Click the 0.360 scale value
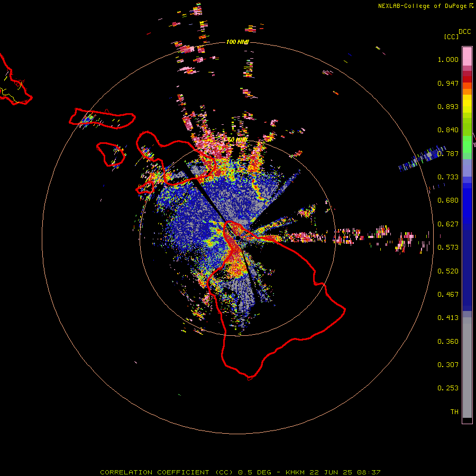476x476 pixels. pos(448,342)
